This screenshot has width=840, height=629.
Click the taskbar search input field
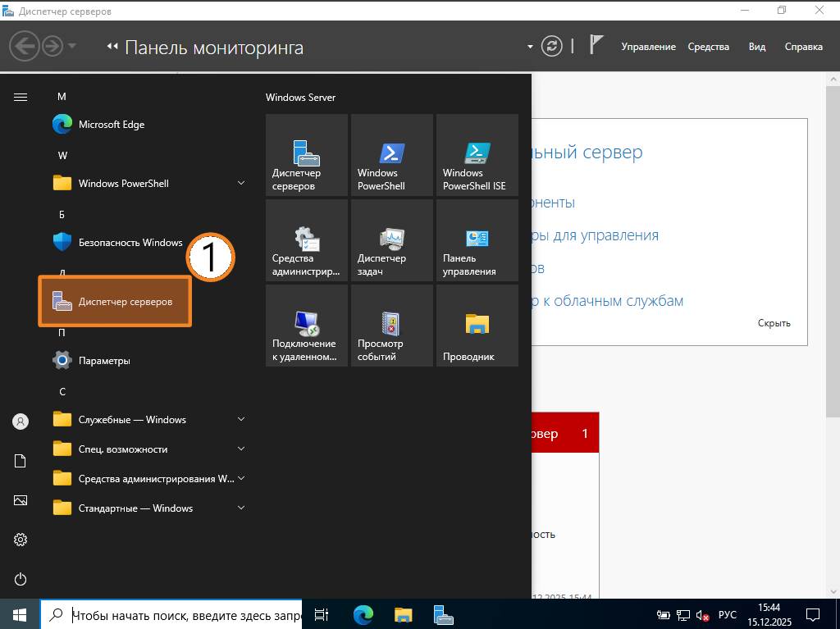[185, 614]
